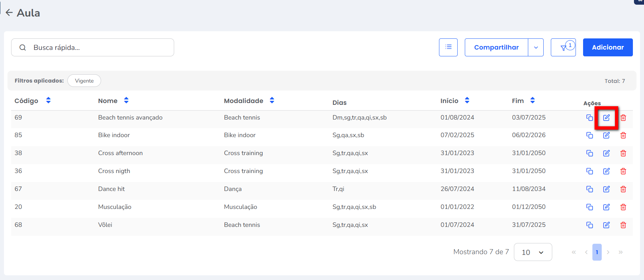Delete the Vôlei class

click(623, 225)
